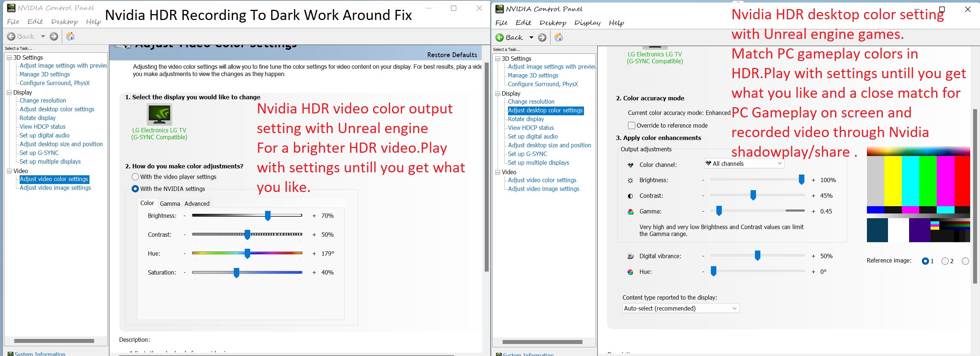Adjust desktop Gamma slider at 0.45
This screenshot has width=980, height=356.
tap(719, 211)
